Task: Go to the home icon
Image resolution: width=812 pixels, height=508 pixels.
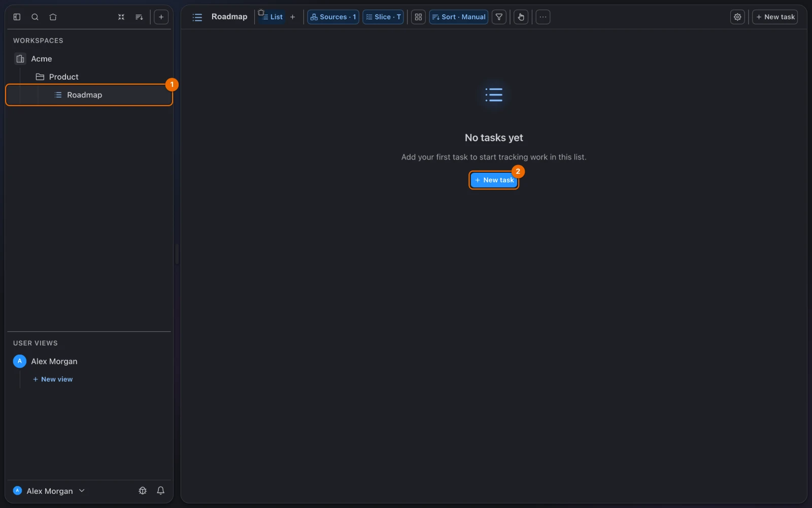Action: click(x=53, y=17)
